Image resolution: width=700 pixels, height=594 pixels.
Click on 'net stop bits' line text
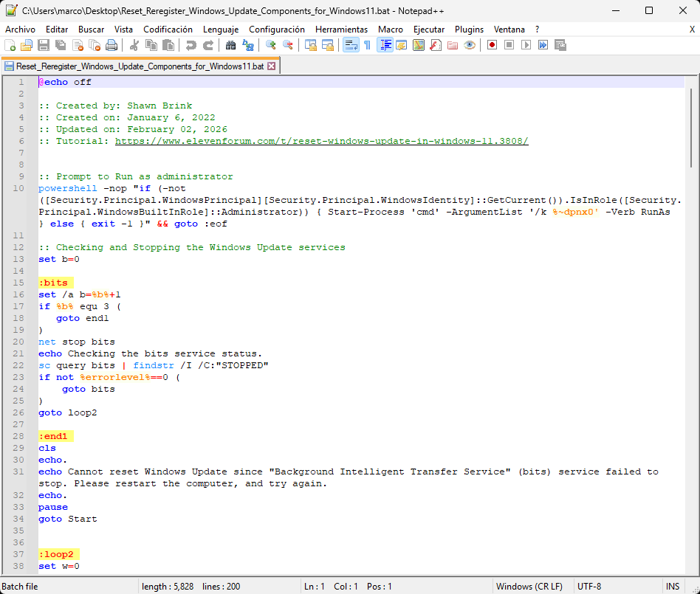click(x=77, y=342)
